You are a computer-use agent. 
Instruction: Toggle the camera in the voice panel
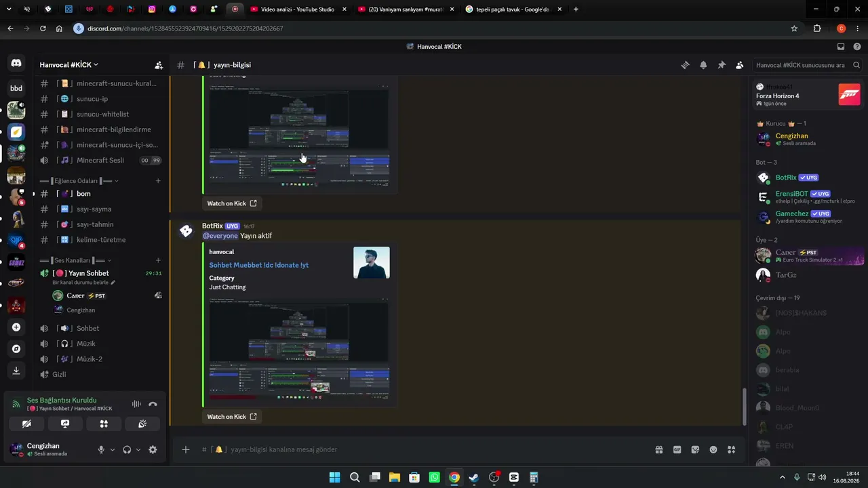(x=26, y=424)
